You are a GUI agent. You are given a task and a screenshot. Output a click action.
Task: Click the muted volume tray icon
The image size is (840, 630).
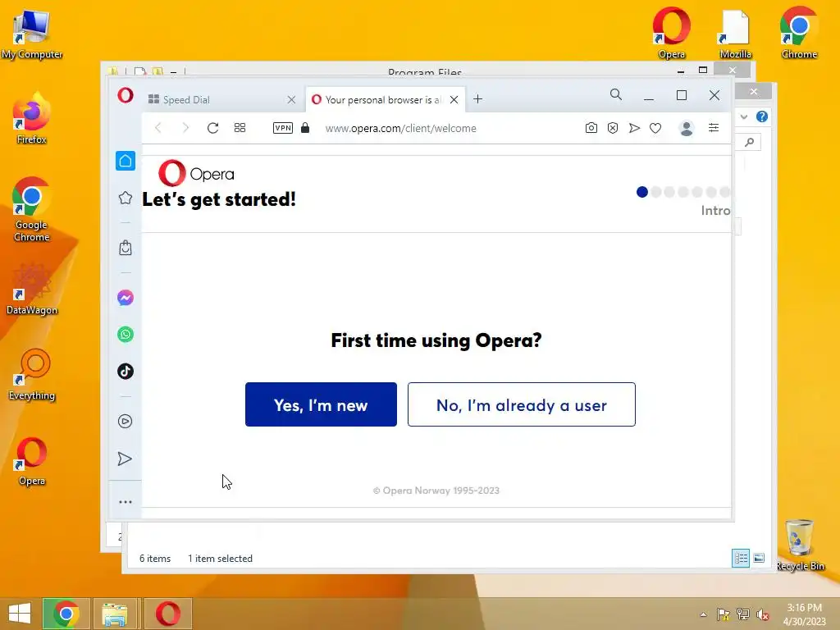click(x=763, y=614)
